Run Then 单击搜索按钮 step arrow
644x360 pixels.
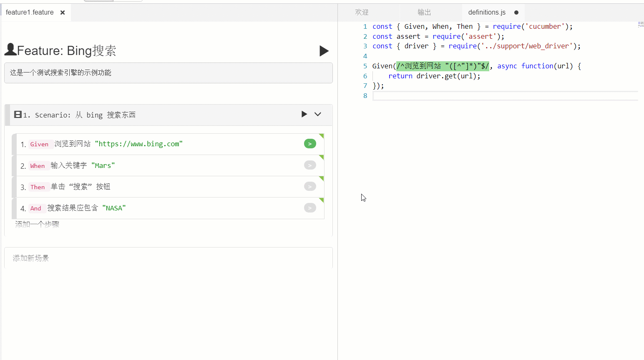point(310,187)
